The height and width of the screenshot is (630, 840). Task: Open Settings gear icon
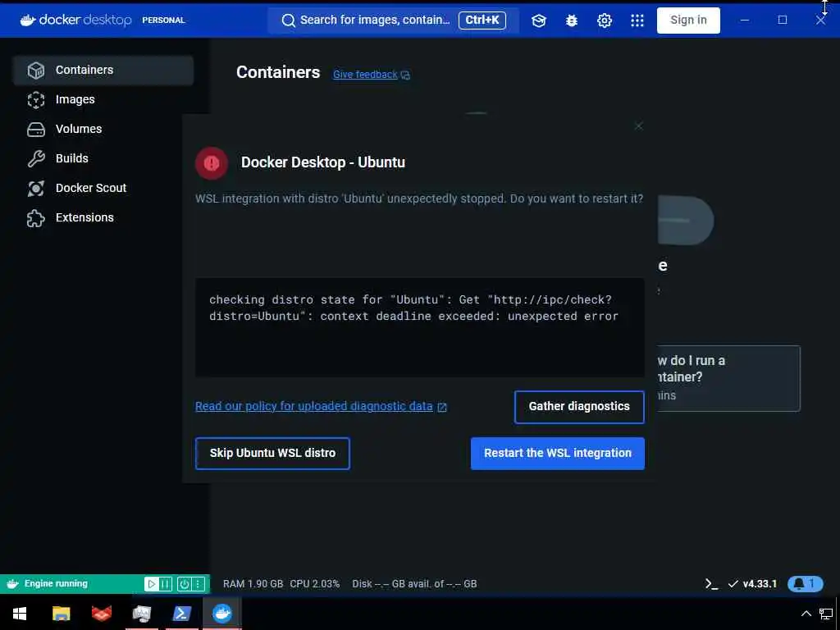(605, 21)
